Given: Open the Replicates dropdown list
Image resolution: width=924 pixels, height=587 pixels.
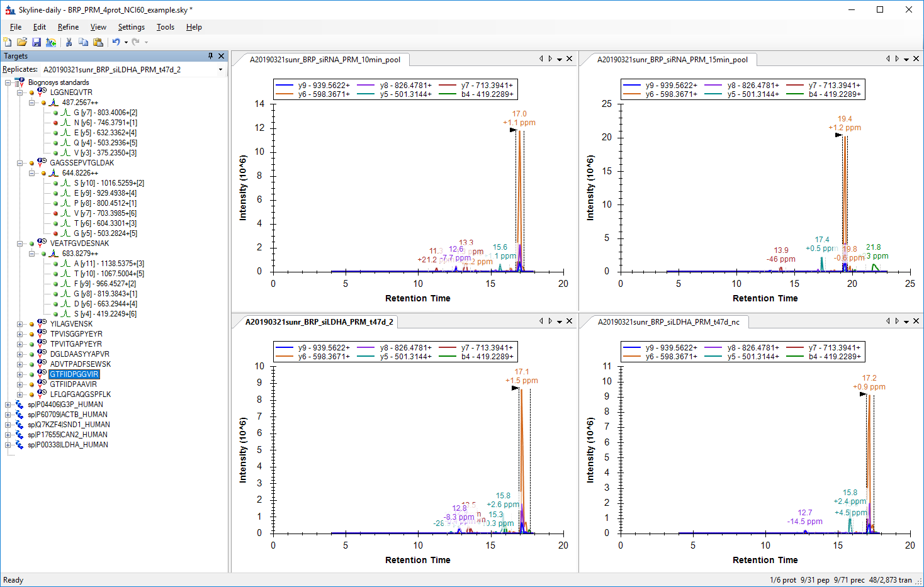Looking at the screenshot, I should (x=220, y=70).
